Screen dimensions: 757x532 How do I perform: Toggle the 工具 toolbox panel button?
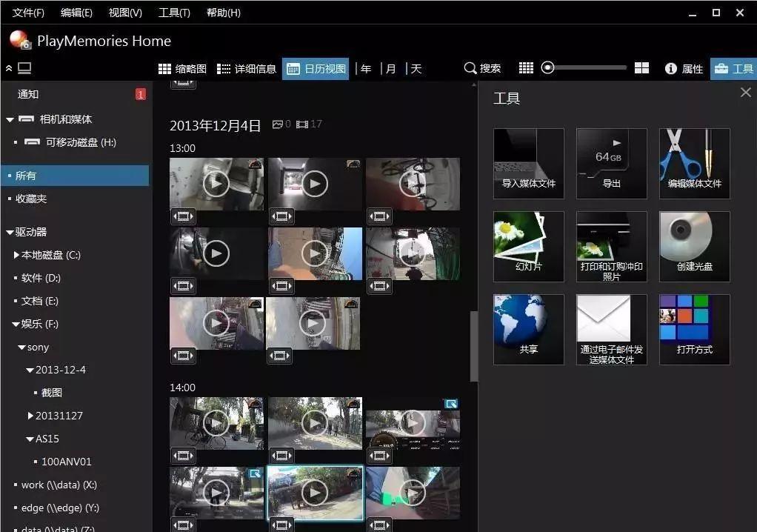pos(733,69)
